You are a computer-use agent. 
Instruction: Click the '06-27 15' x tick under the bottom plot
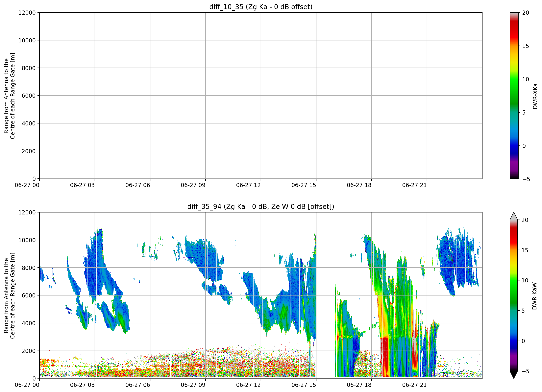304,385
